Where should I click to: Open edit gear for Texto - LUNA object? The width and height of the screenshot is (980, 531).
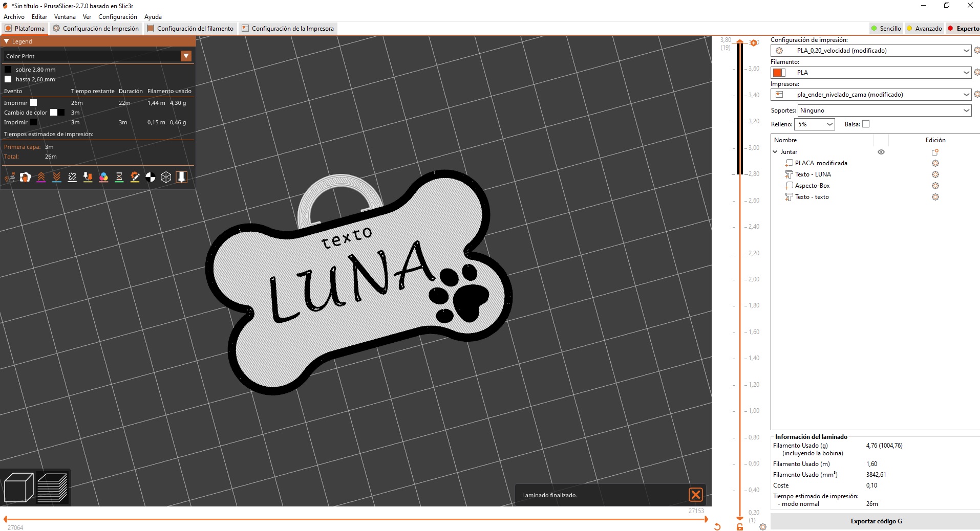[x=935, y=174]
